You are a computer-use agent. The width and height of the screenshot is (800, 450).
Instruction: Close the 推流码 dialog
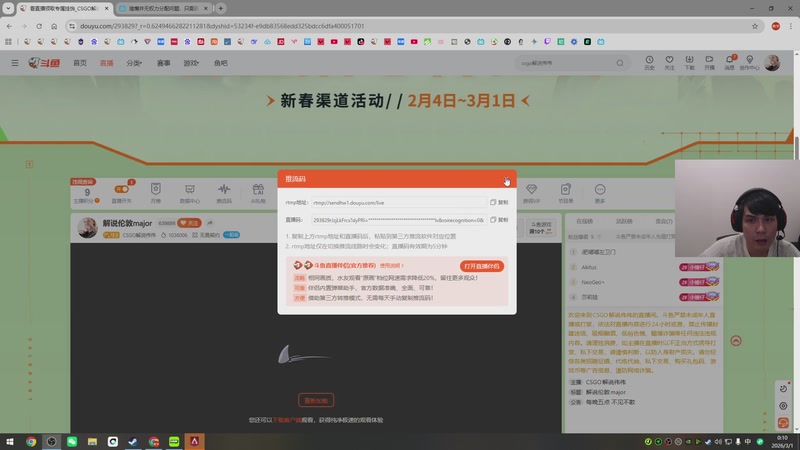[x=506, y=179]
